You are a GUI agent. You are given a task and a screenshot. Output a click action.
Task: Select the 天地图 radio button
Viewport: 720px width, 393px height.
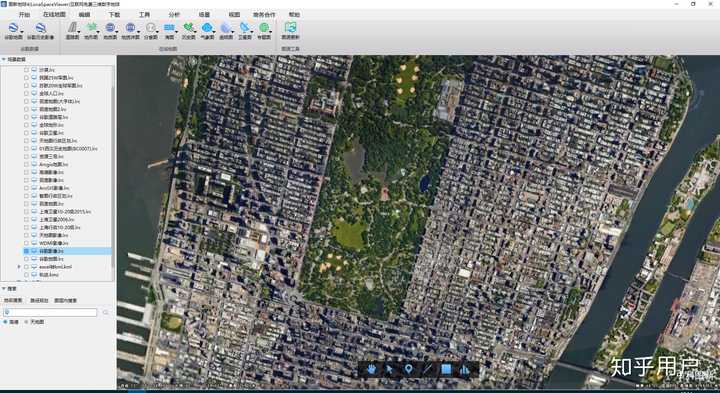tap(26, 322)
